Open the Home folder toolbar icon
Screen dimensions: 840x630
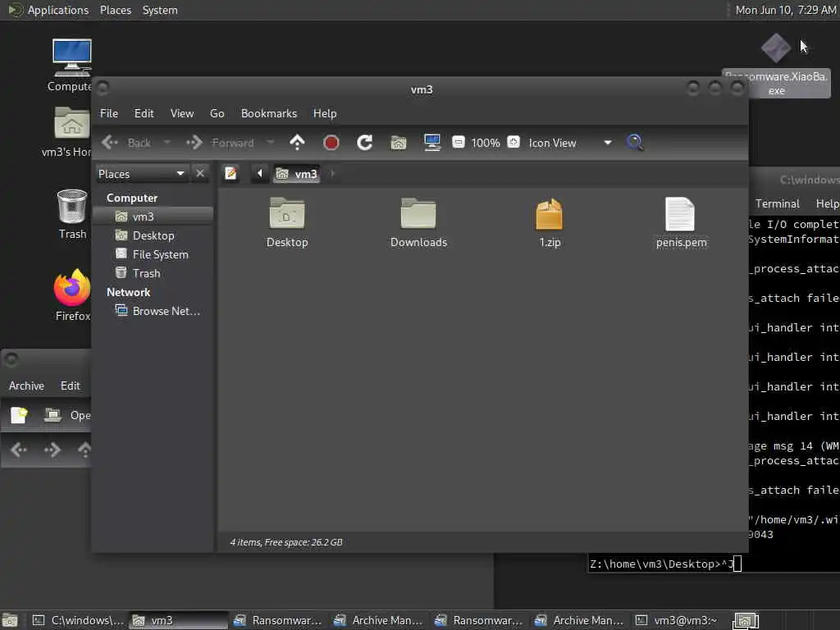[x=399, y=143]
